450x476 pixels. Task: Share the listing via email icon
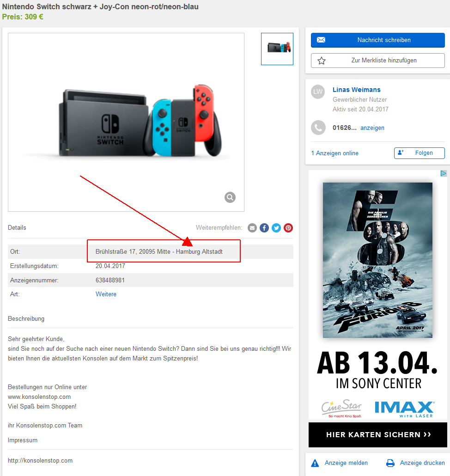click(x=252, y=228)
